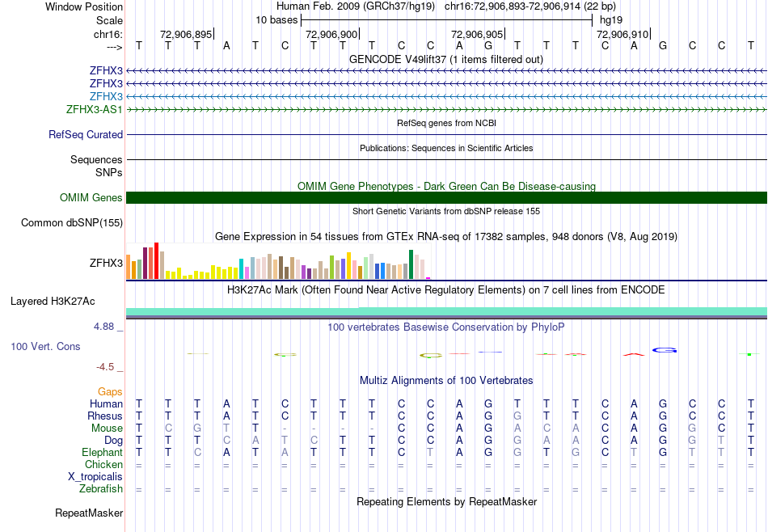
Task: Click the Window Position track label
Action: (x=84, y=6)
